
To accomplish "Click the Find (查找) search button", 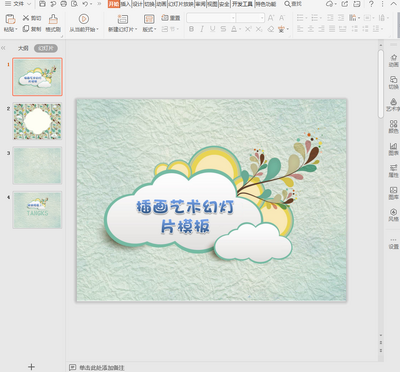I will [293, 4].
